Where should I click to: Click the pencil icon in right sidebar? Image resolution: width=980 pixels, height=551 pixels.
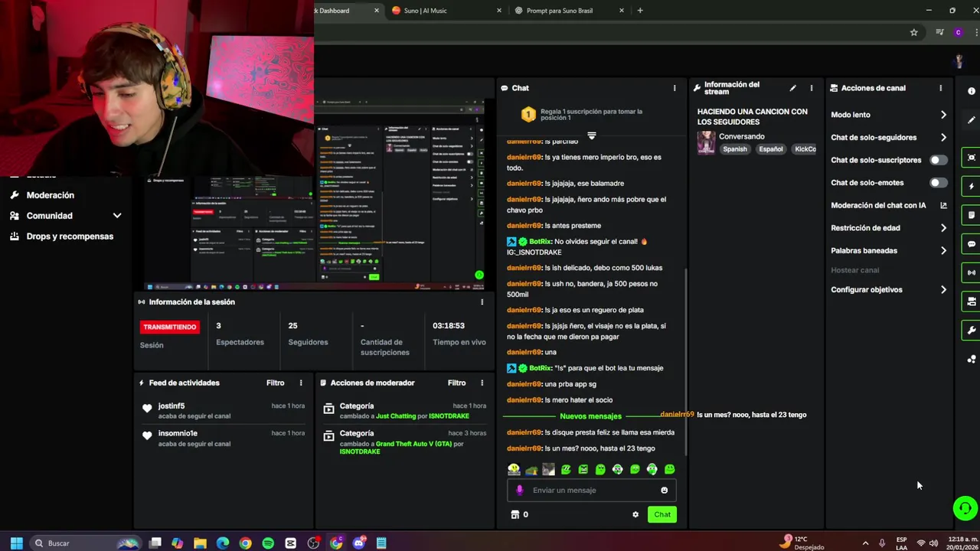(x=971, y=120)
